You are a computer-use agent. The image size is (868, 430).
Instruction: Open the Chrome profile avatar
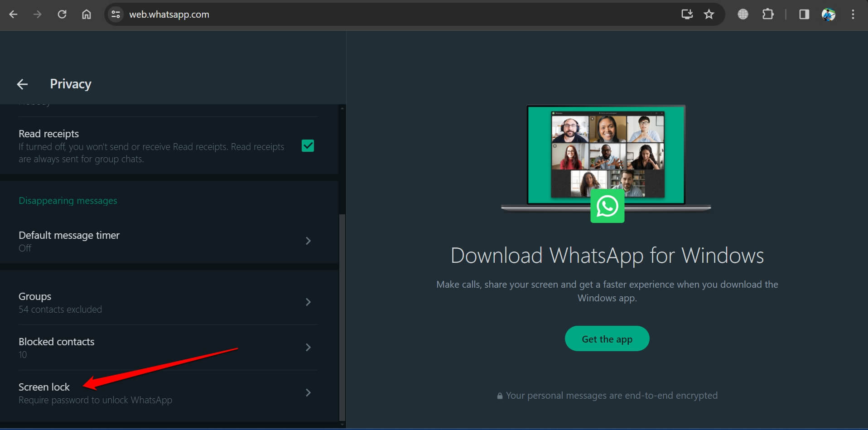(829, 14)
